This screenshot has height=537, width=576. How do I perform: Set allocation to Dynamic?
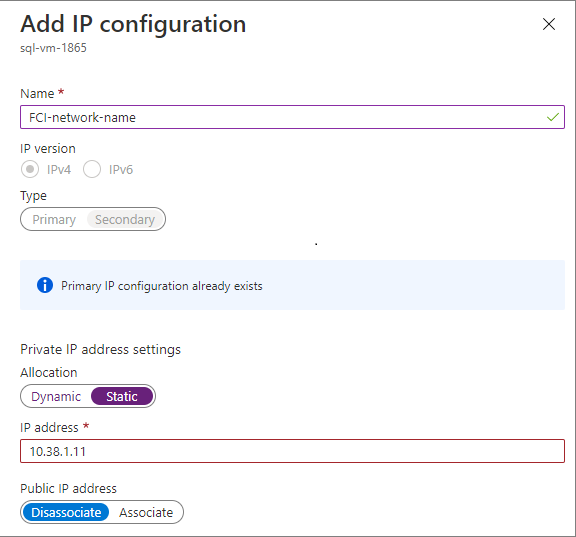pos(56,396)
